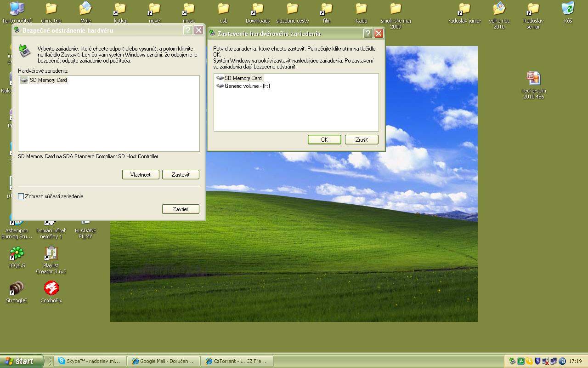This screenshot has height=368, width=588.
Task: Select Generic volume (F:) entry
Action: [x=247, y=86]
